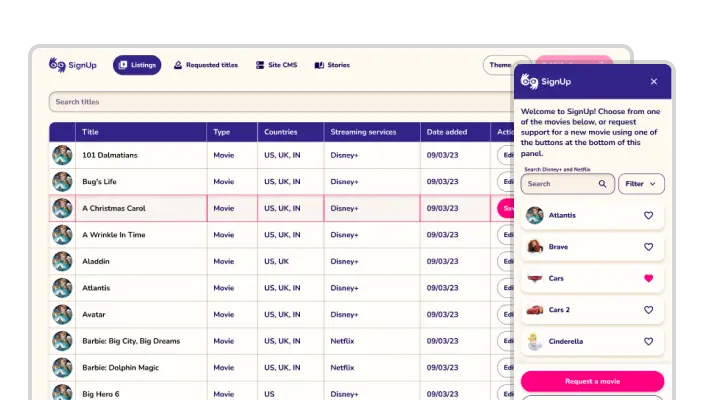Focus the Search titles field
Screen dimensions: 704x400
point(282,102)
